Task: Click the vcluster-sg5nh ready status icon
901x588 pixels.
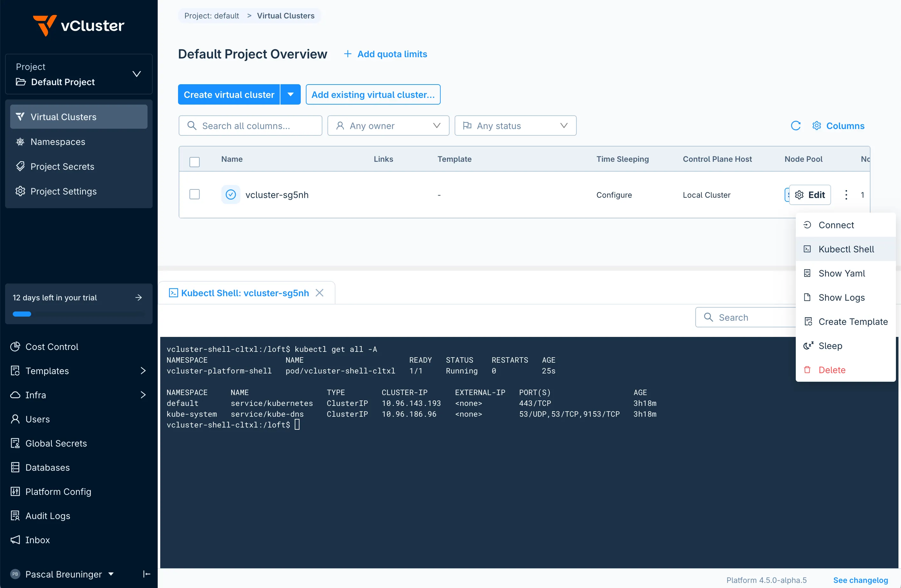Action: tap(230, 195)
